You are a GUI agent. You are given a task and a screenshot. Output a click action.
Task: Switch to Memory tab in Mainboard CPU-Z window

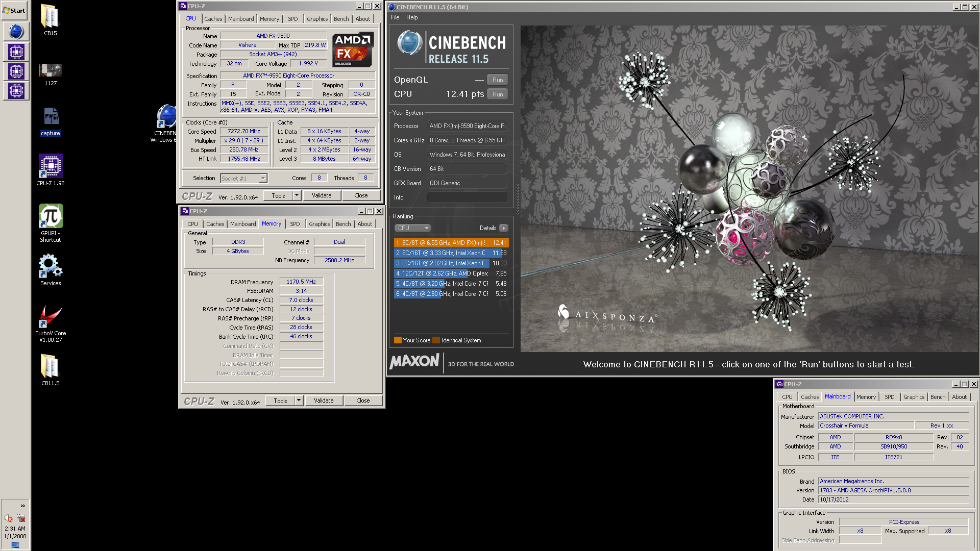point(866,397)
